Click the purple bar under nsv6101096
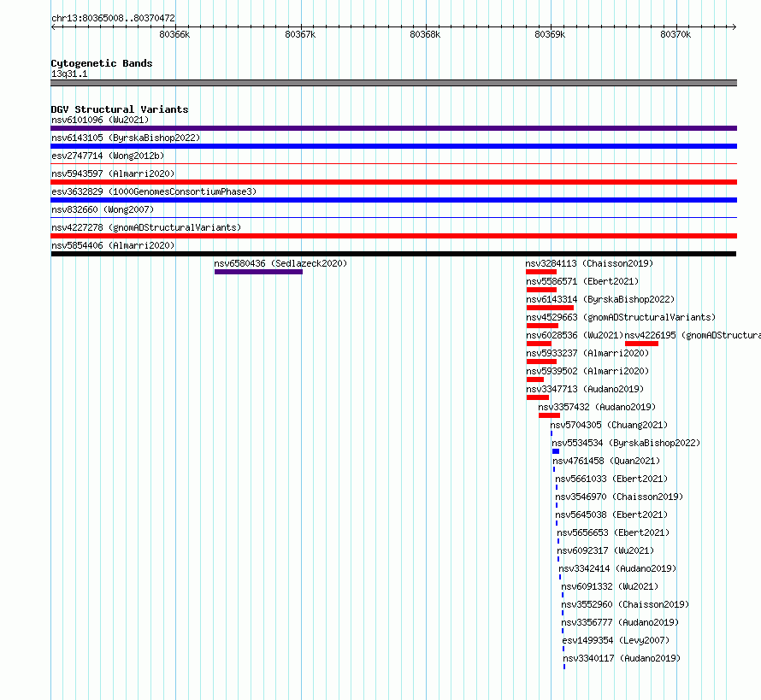 (393, 128)
